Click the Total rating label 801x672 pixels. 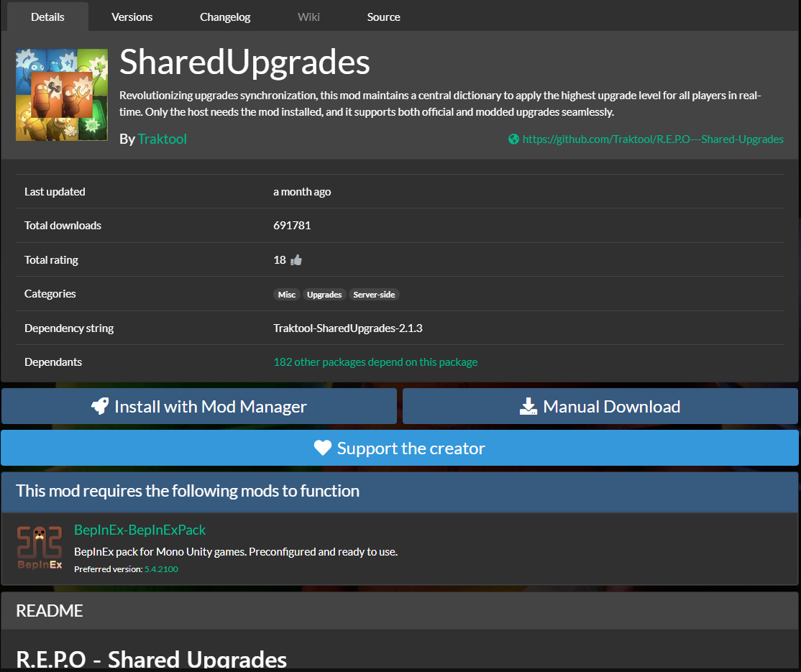[51, 260]
